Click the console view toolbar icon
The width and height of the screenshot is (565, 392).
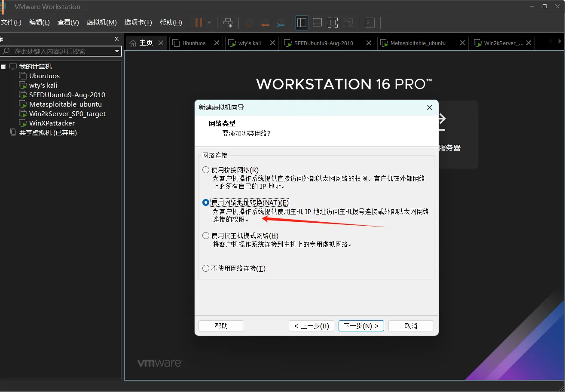[x=370, y=23]
